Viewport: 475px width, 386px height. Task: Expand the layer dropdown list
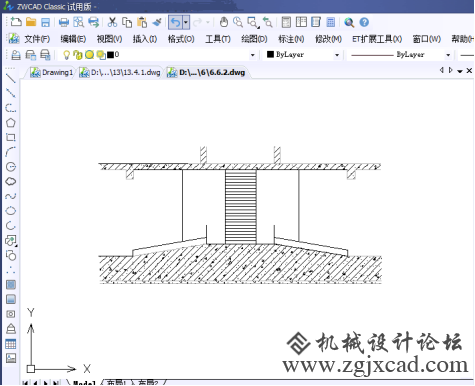click(252, 55)
